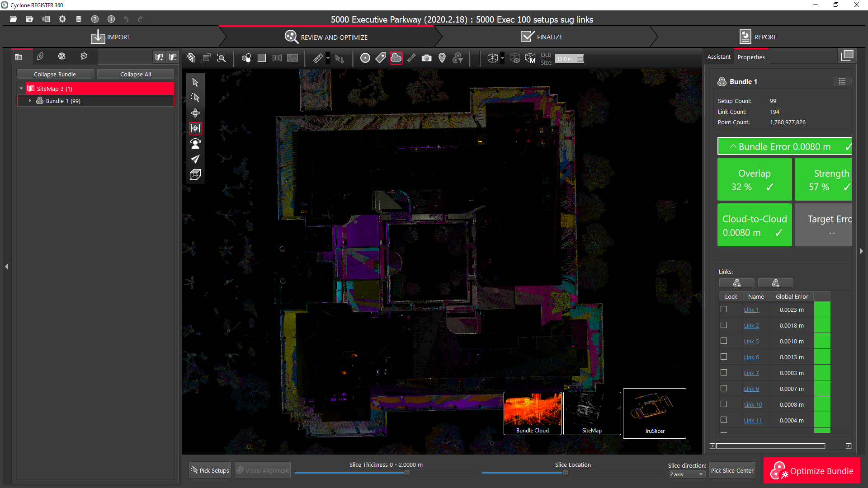Collapse the SiteMap 3 tree node
Viewport: 868px width, 488px height.
21,89
